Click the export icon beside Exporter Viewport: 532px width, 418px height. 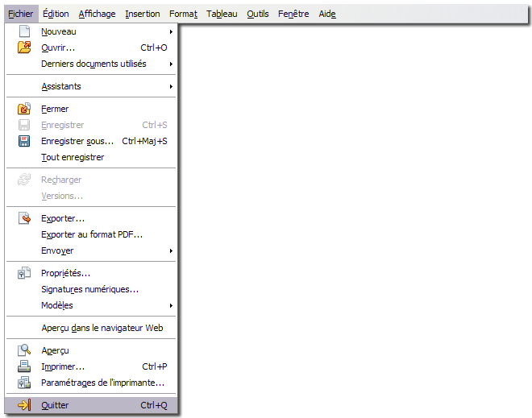click(24, 218)
